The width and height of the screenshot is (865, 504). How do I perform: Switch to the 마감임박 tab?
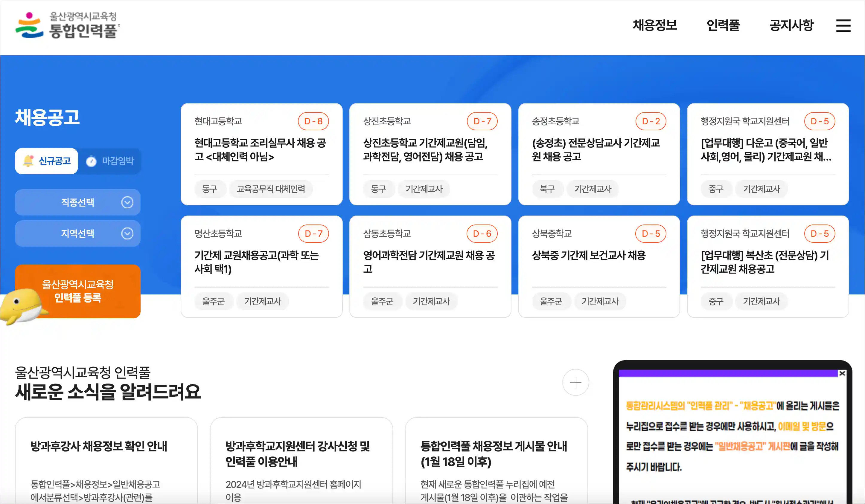pyautogui.click(x=110, y=161)
